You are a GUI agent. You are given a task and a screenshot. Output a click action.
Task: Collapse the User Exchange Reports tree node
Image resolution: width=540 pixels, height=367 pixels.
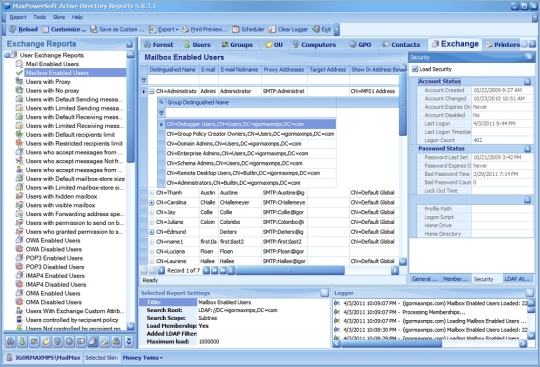(x=7, y=55)
